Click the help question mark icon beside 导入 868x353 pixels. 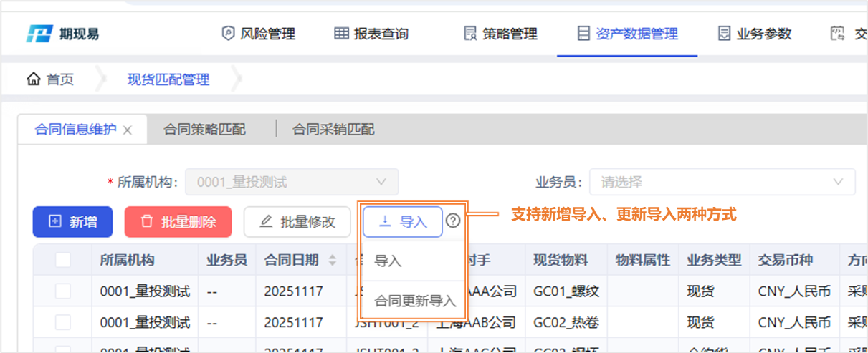(x=453, y=221)
